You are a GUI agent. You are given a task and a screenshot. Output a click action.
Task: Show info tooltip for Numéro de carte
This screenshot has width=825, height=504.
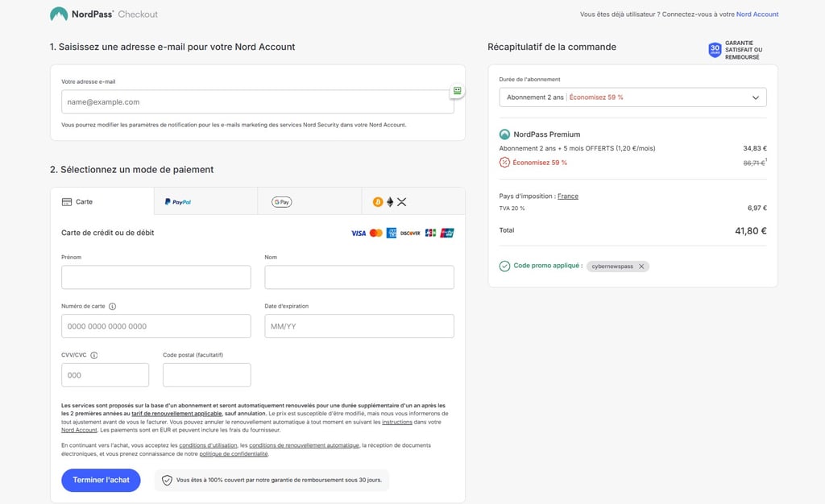click(x=112, y=307)
